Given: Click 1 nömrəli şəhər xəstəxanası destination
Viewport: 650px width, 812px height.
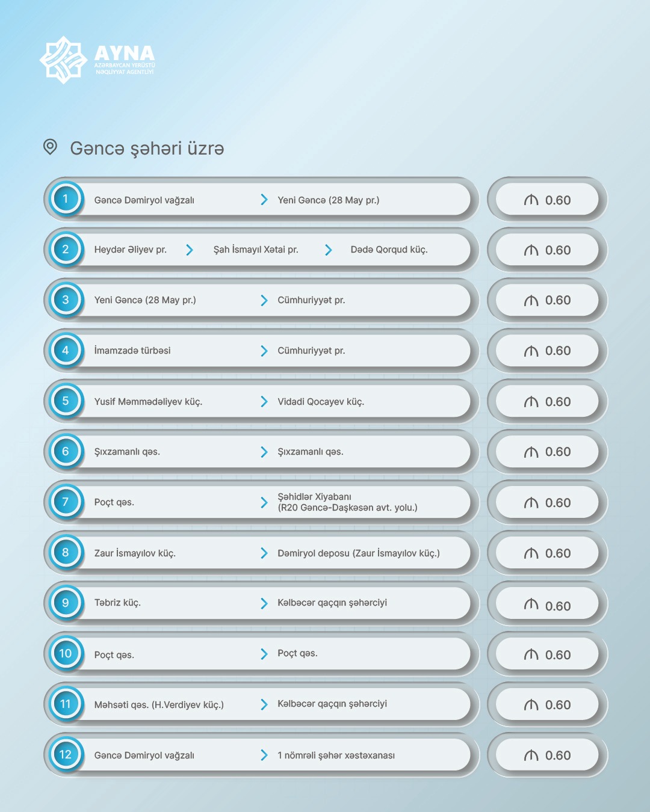Looking at the screenshot, I should click(x=336, y=755).
